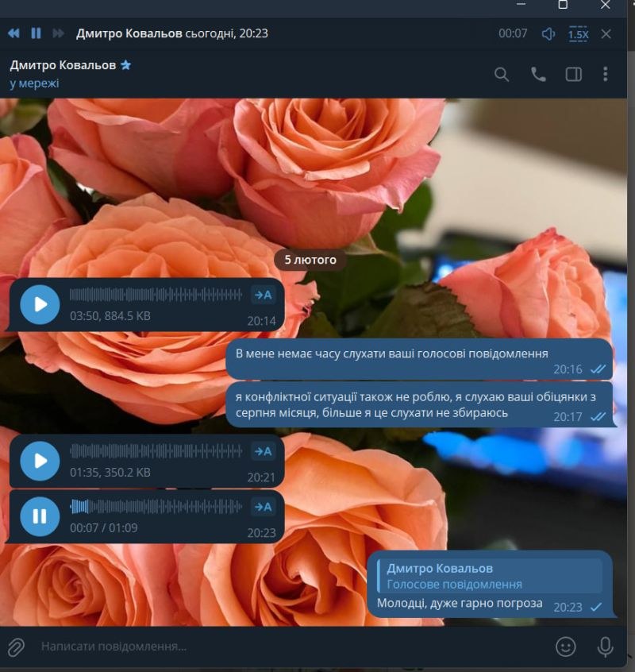Transcribe the 01:35 voice message
The width and height of the screenshot is (635, 672).
263,451
